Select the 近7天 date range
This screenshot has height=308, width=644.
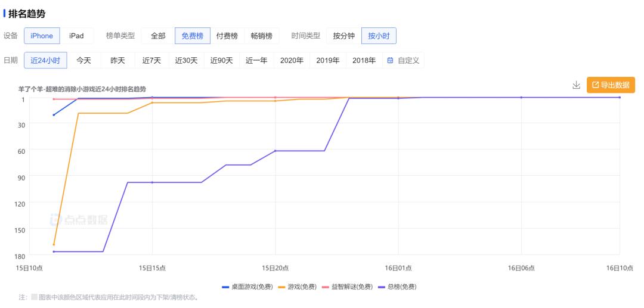pyautogui.click(x=151, y=60)
